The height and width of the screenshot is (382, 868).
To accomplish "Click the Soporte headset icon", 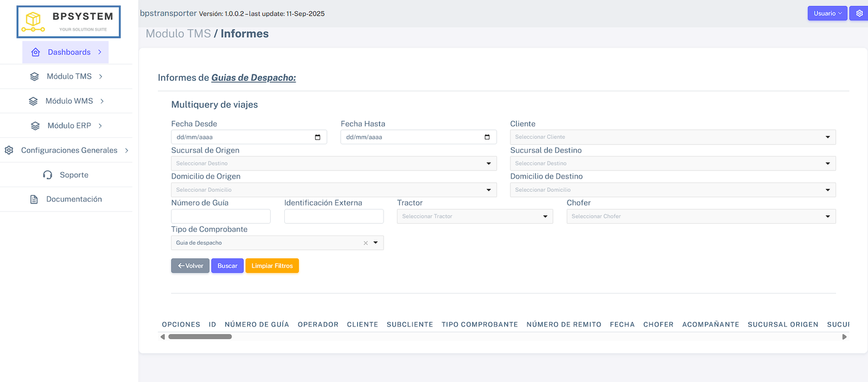I will [48, 175].
